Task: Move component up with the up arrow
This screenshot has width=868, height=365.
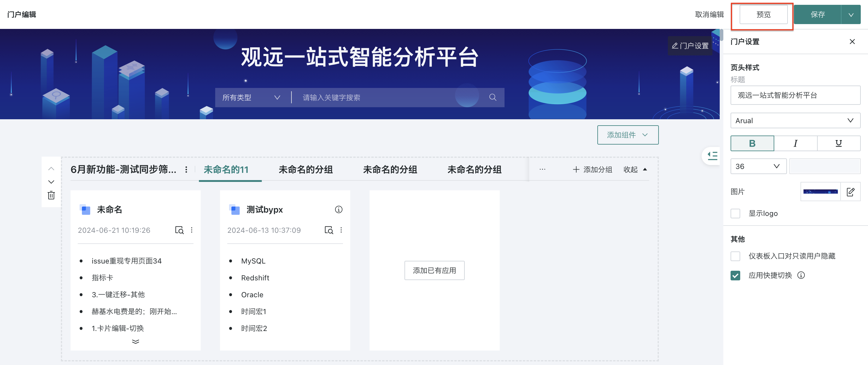Action: [51, 169]
